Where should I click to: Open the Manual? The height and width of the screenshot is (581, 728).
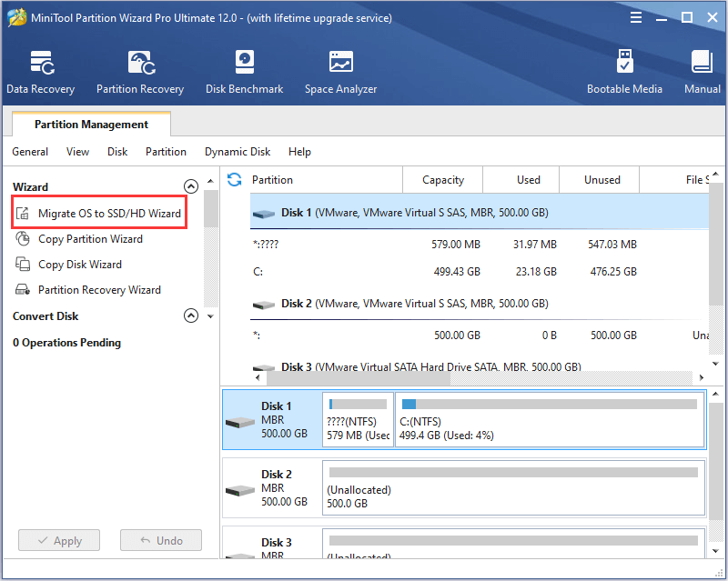(702, 72)
